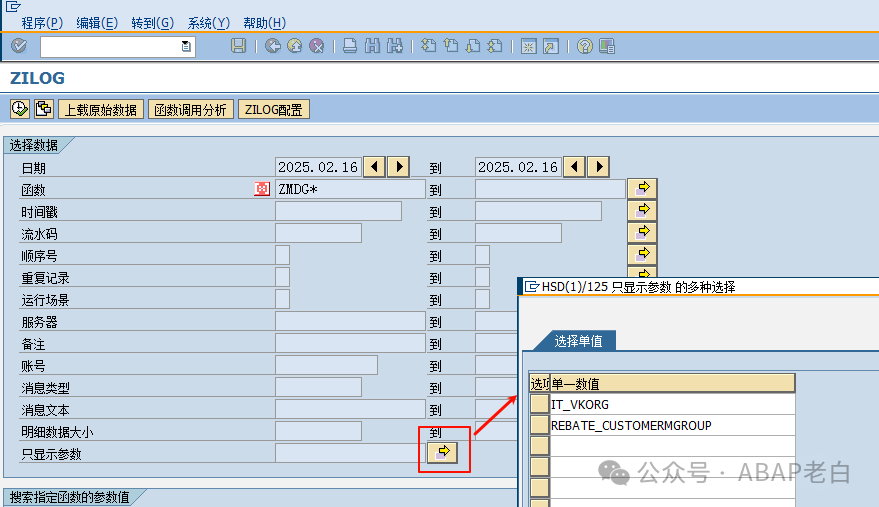879x507 pixels.
Task: Click the Save disk icon in toolbar
Action: [238, 46]
